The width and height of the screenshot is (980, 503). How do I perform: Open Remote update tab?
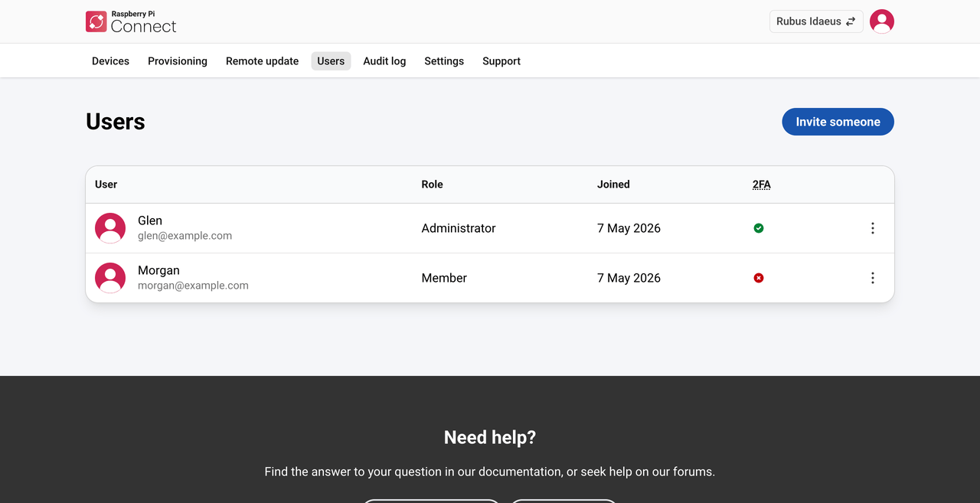[262, 61]
